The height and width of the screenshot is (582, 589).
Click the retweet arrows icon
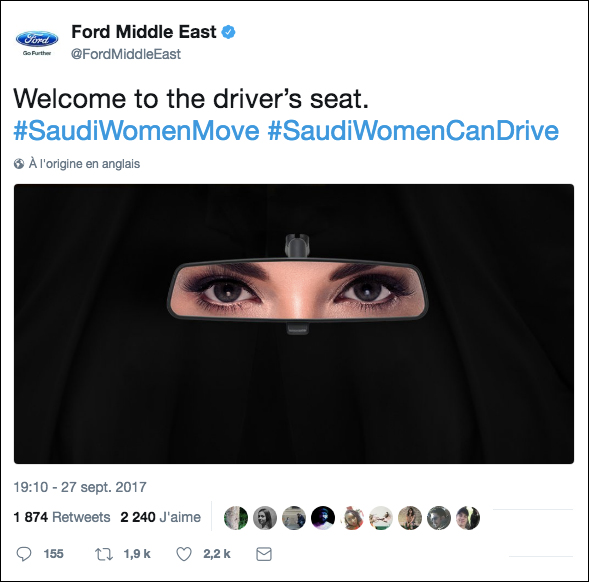coord(104,554)
